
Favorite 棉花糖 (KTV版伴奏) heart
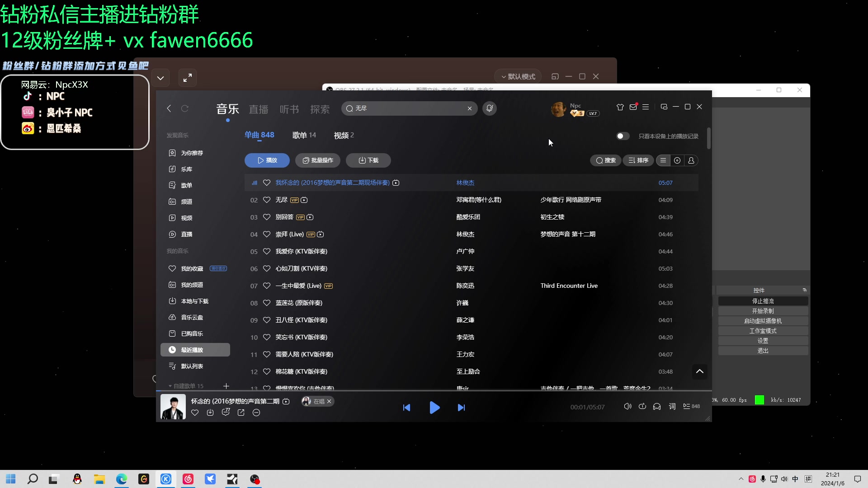[267, 371]
